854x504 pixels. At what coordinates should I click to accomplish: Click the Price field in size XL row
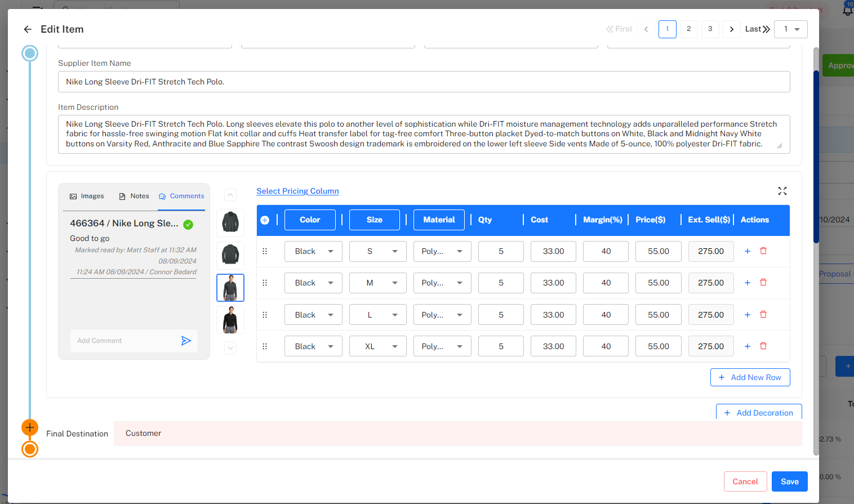click(658, 347)
